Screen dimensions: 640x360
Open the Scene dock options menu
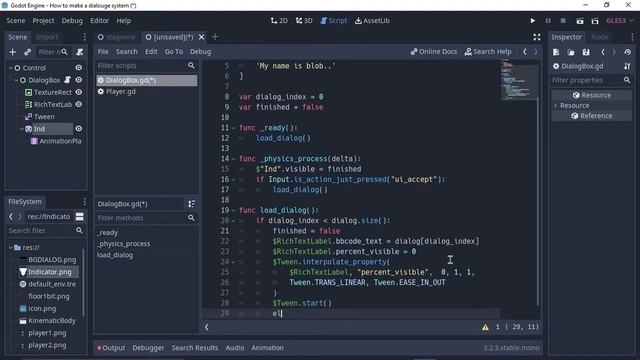click(x=84, y=37)
